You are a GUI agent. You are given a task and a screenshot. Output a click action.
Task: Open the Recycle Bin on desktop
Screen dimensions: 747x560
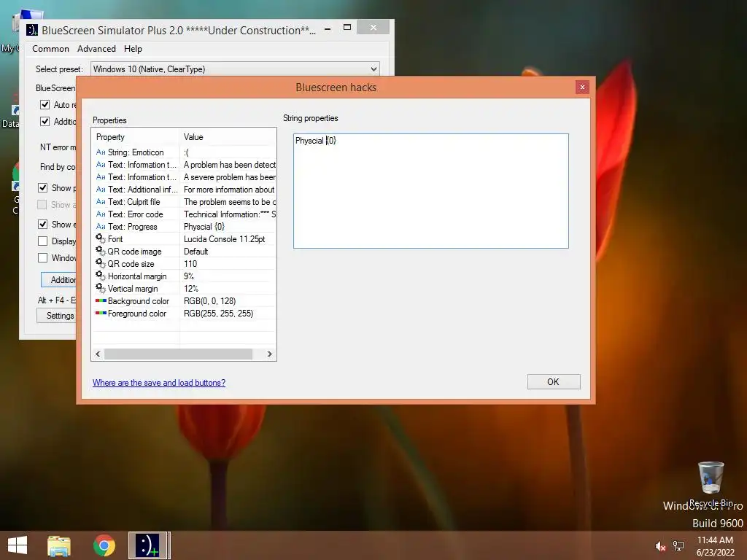(x=711, y=483)
